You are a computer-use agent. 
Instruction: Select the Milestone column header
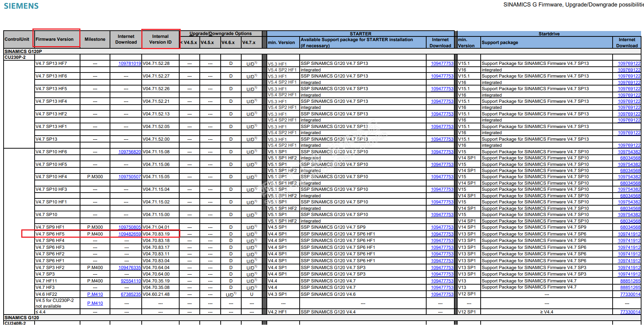click(x=95, y=39)
